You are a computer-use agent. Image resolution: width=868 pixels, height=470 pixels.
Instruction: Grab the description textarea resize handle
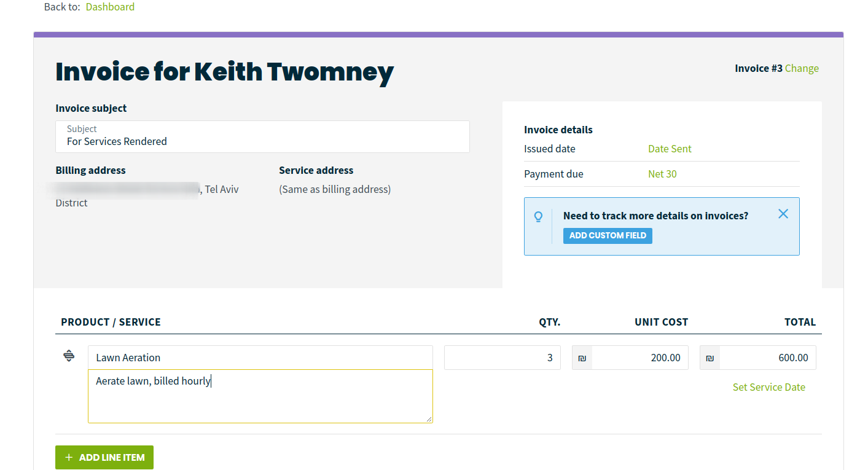point(429,420)
